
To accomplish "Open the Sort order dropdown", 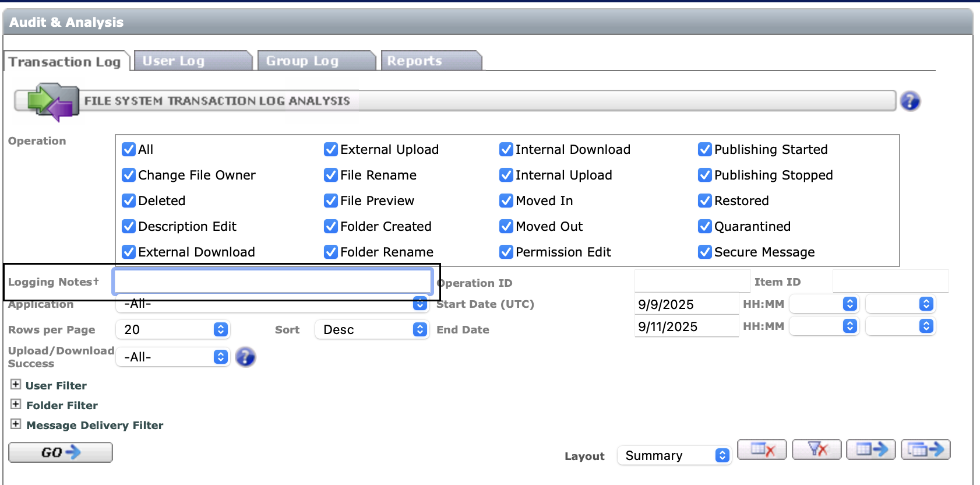I will [371, 330].
